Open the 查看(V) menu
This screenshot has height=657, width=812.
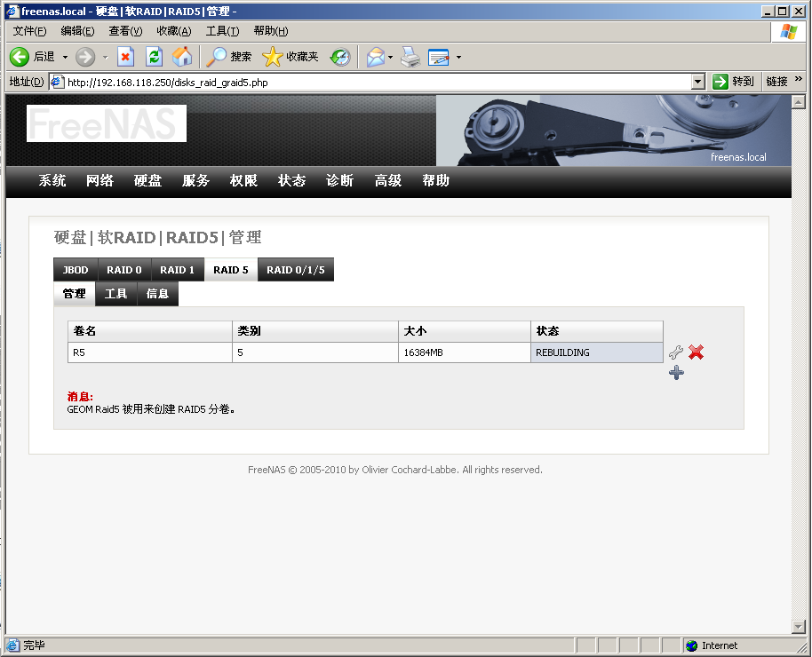click(125, 31)
